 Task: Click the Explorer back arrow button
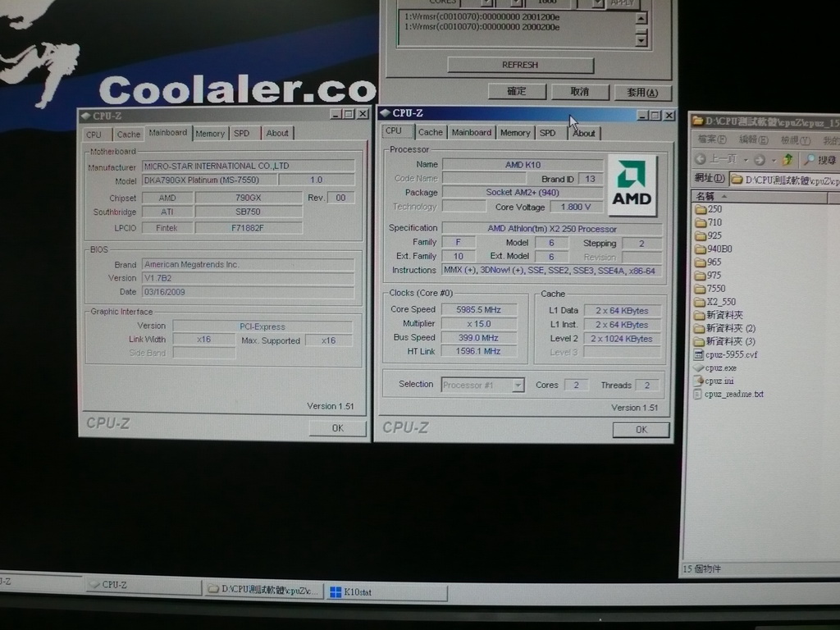701,159
